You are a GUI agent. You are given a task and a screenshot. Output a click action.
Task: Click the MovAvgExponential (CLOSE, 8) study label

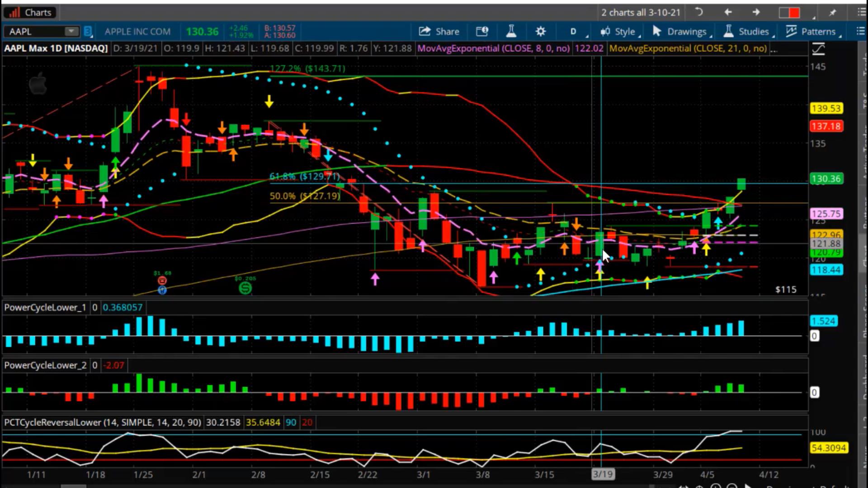coord(493,48)
